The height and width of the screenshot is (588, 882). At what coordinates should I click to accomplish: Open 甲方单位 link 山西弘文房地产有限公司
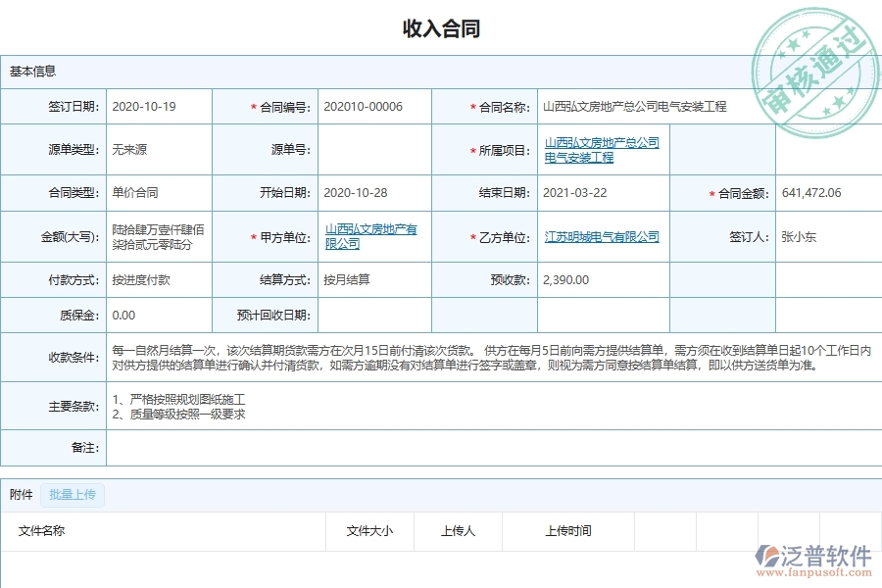(x=370, y=236)
